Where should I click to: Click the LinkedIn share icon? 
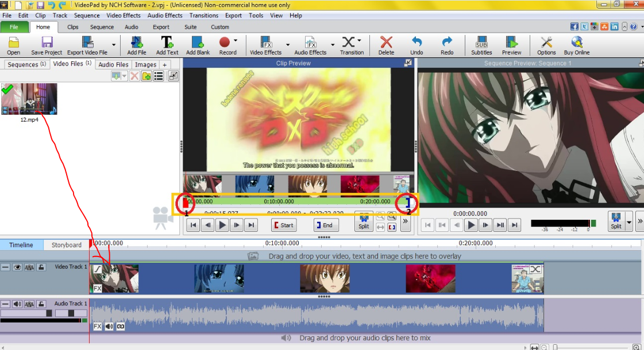tap(615, 26)
